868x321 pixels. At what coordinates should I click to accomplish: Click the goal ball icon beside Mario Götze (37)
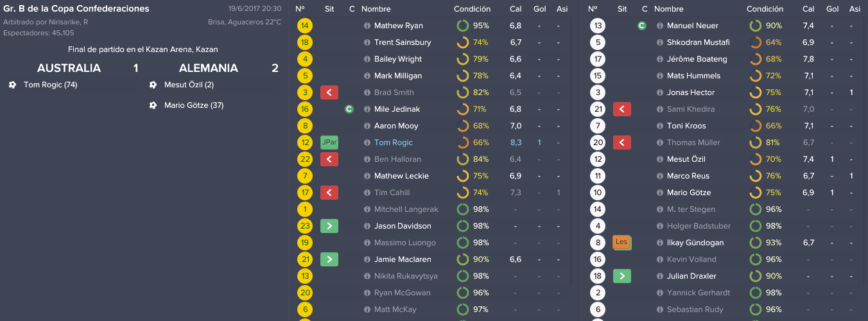click(153, 105)
